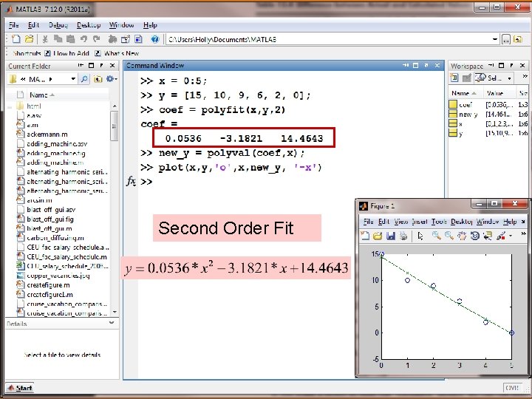Image resolution: width=532 pixels, height=399 pixels.
Task: Expand Figure 1 toolbar overflow chevron
Action: pos(523,233)
